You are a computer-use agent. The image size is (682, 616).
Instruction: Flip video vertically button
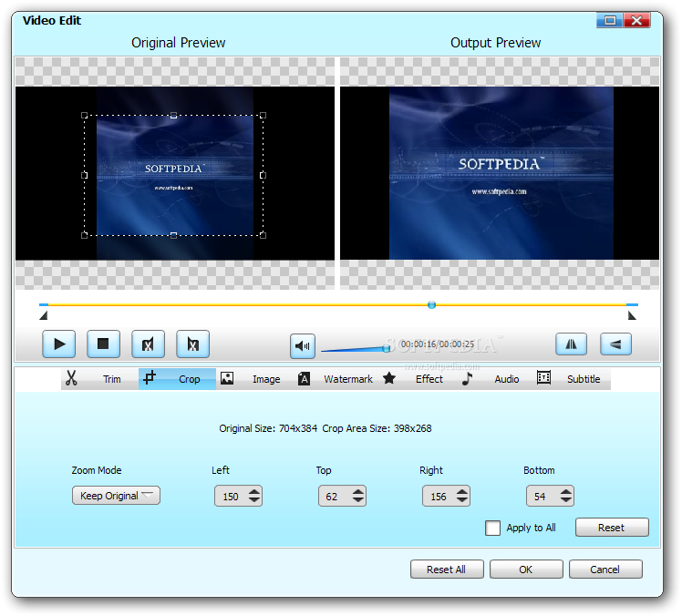(615, 344)
